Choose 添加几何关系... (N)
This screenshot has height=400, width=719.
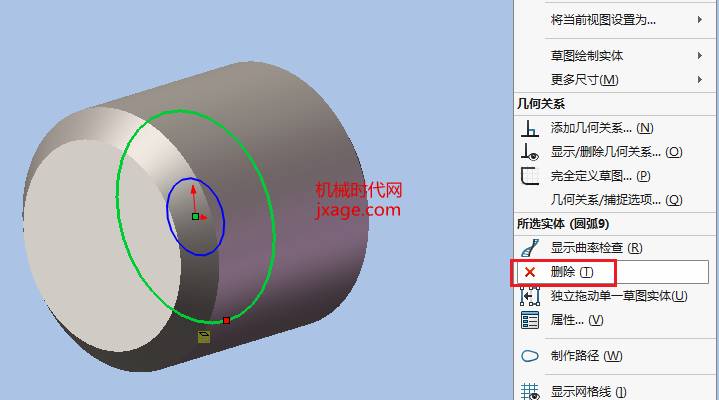tap(602, 128)
